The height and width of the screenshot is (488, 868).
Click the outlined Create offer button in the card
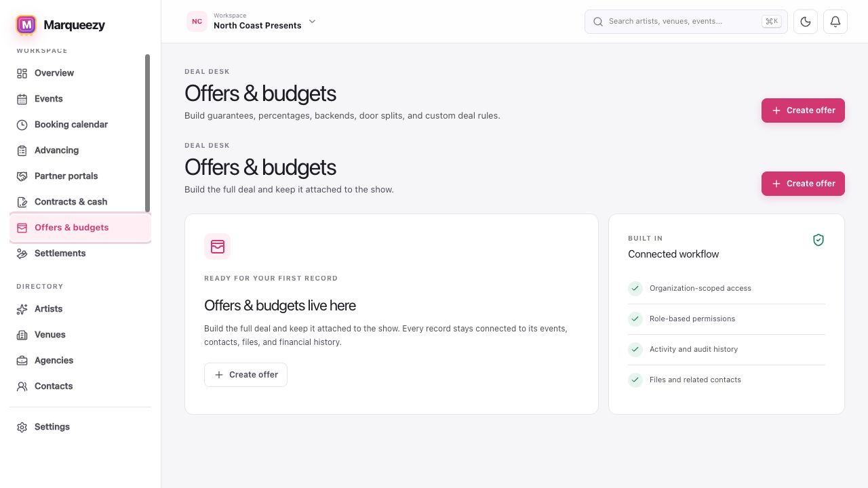tap(245, 375)
